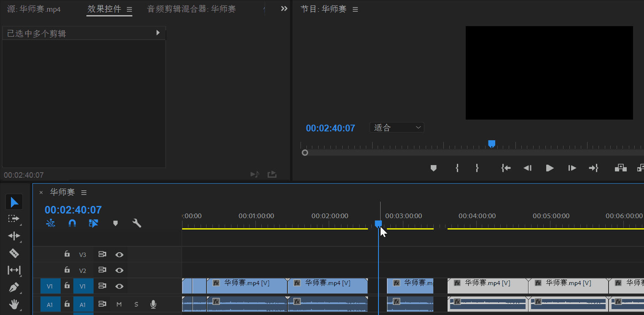The width and height of the screenshot is (644, 315).
Task: Toggle V1 track targeting button
Action: click(x=83, y=286)
